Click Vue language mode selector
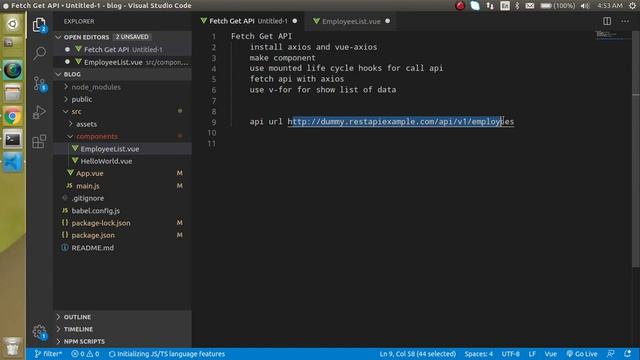 point(551,354)
